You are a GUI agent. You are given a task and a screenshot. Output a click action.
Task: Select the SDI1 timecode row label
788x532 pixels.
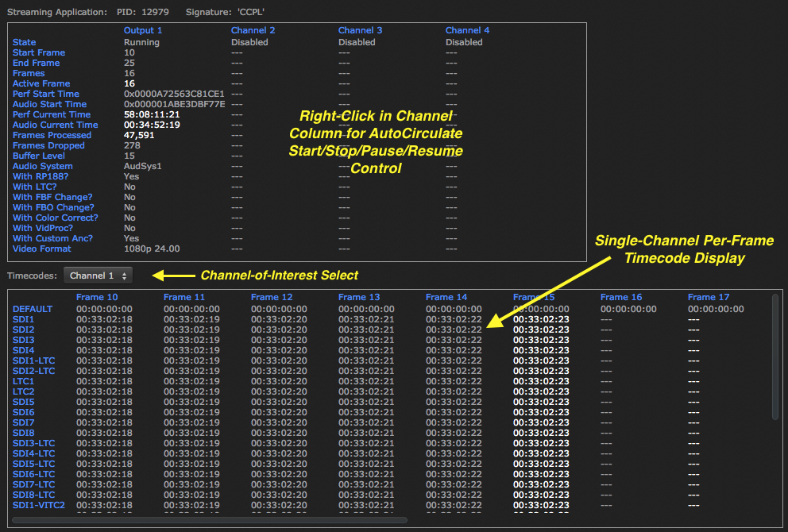coord(23,319)
